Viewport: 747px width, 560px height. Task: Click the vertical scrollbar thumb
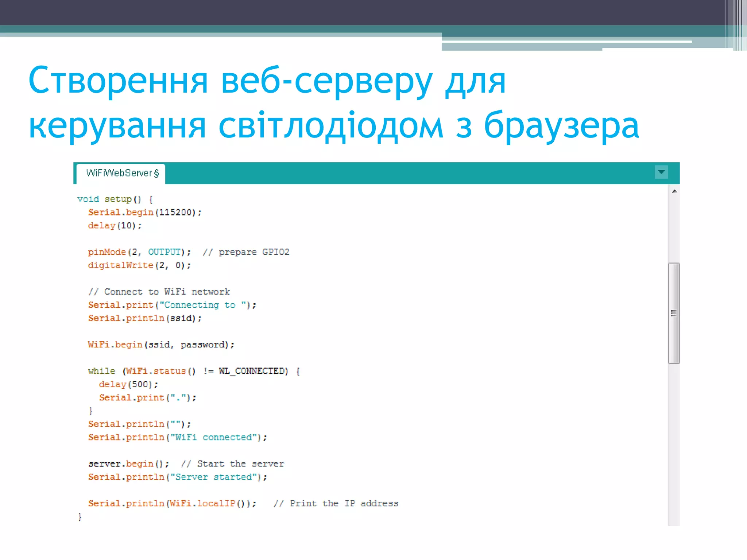click(674, 313)
